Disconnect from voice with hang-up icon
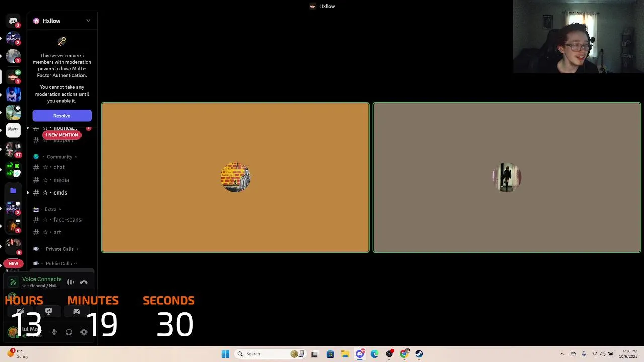644x362 pixels. pyautogui.click(x=84, y=282)
